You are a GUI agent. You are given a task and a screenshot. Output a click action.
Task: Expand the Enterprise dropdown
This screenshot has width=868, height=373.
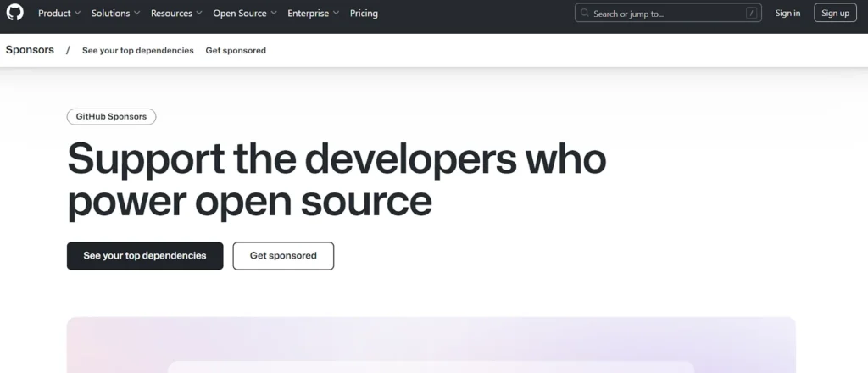point(313,14)
